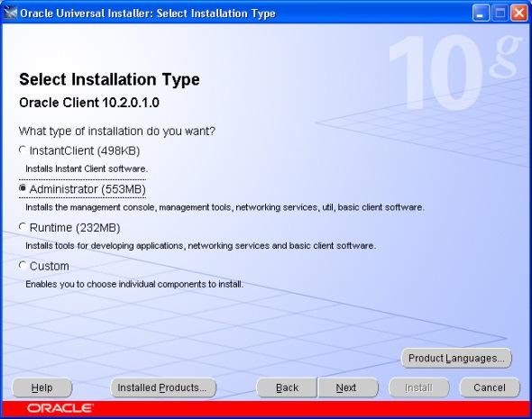532x419 pixels.
Task: Click the ORACLE logo in red footer
Action: [60, 408]
